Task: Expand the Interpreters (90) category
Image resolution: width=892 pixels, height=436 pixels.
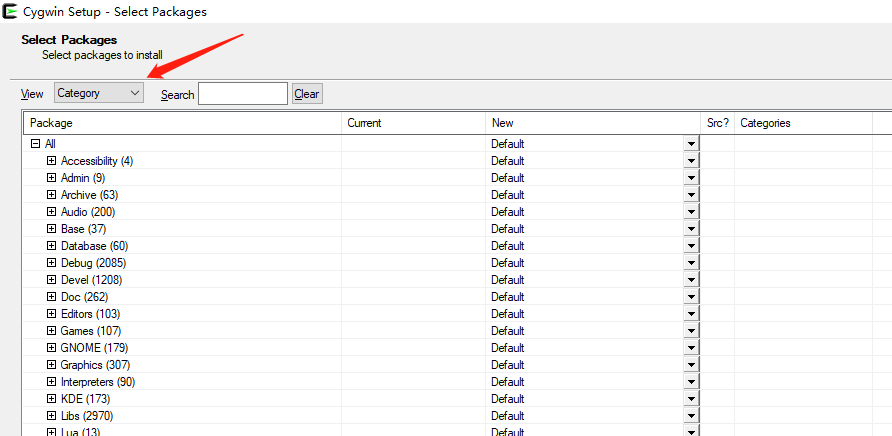Action: click(52, 381)
